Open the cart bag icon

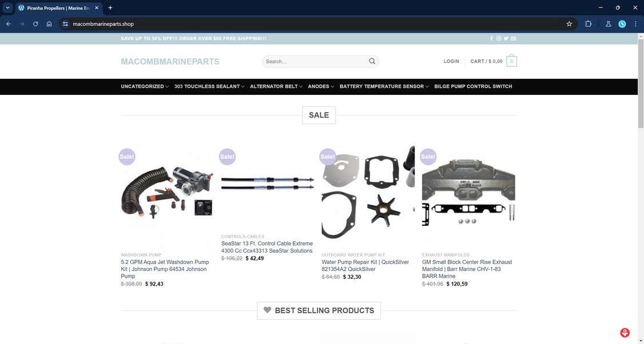click(512, 61)
